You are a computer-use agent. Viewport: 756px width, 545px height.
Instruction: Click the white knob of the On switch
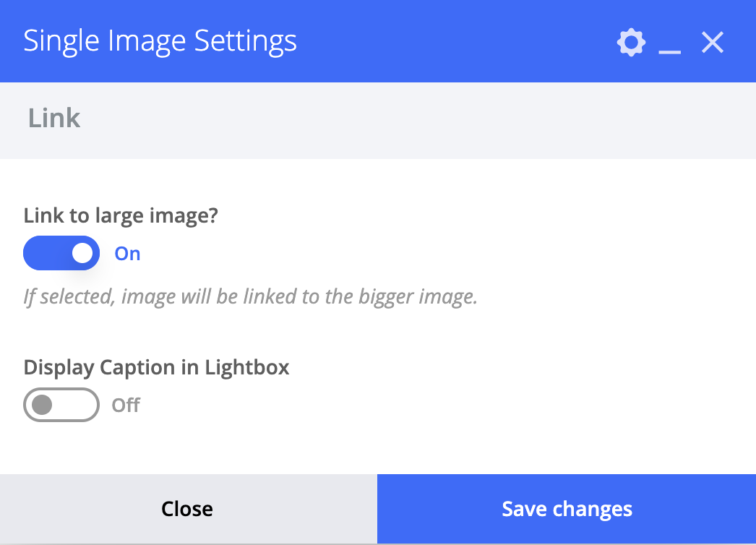(82, 253)
